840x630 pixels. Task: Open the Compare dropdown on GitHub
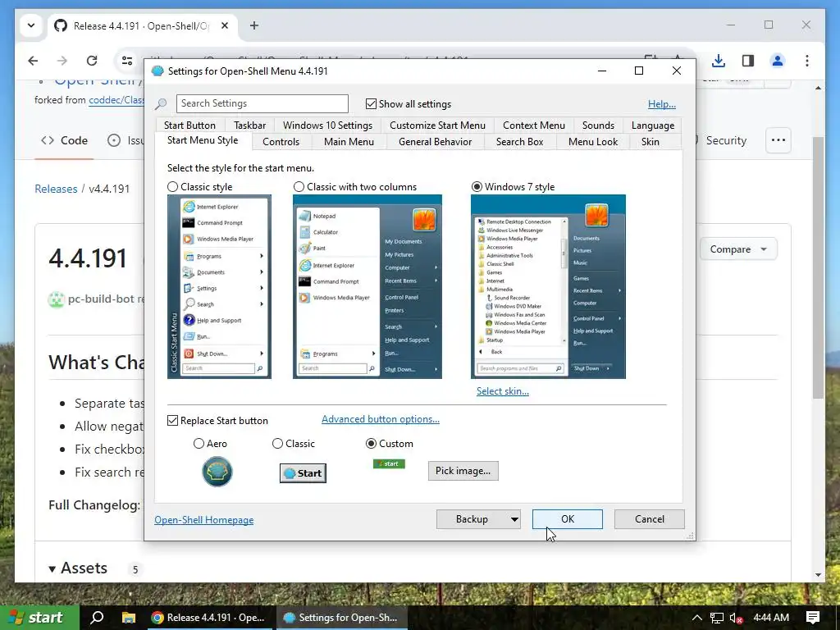tap(738, 249)
